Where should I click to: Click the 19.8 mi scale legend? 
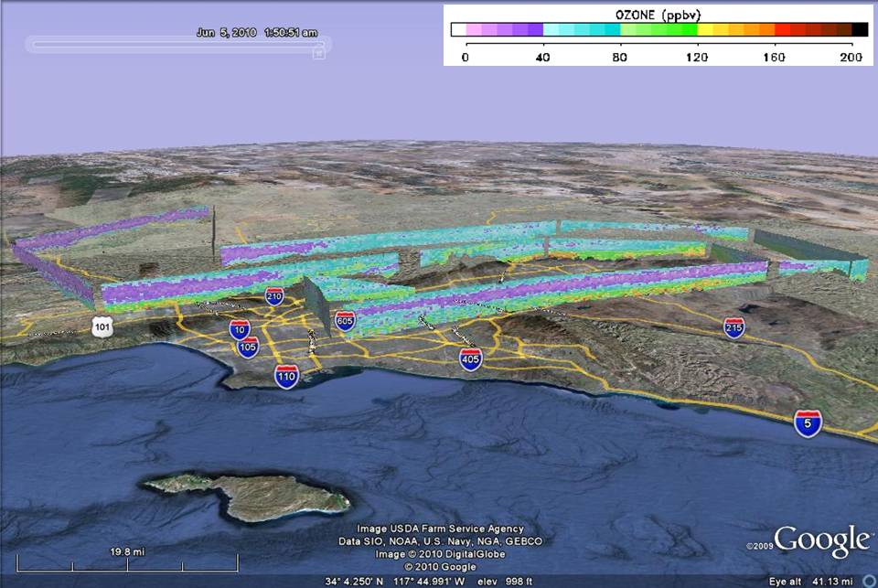point(127,560)
